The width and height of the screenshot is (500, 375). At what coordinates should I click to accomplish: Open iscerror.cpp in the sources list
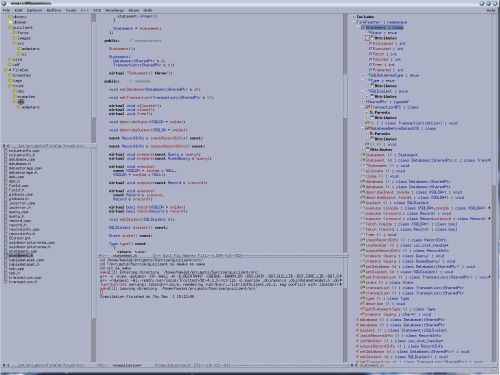coord(21,203)
